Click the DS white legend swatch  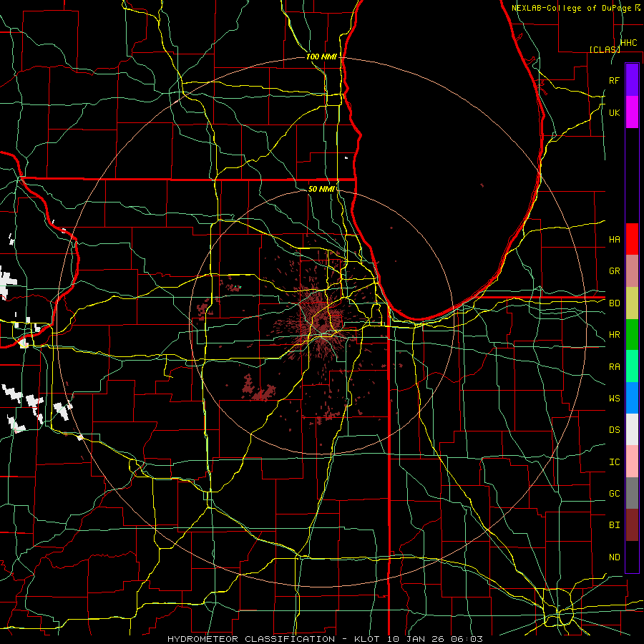632,429
